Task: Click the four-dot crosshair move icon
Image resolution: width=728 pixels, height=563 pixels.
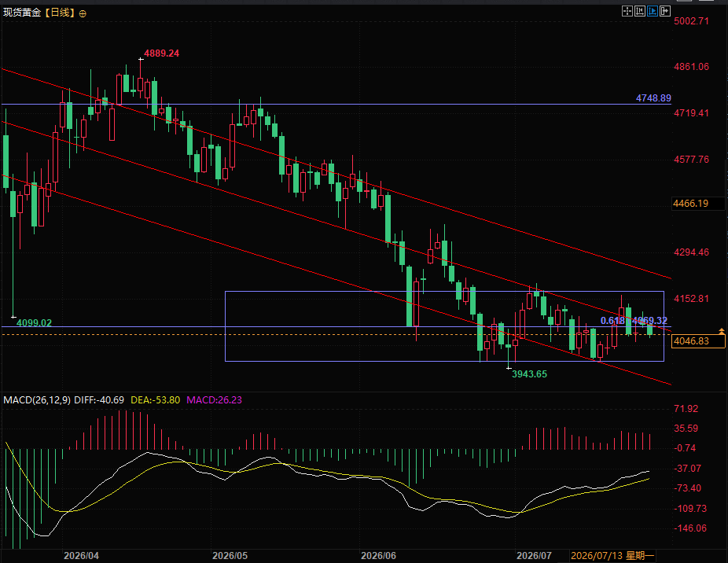Action: tap(627, 11)
